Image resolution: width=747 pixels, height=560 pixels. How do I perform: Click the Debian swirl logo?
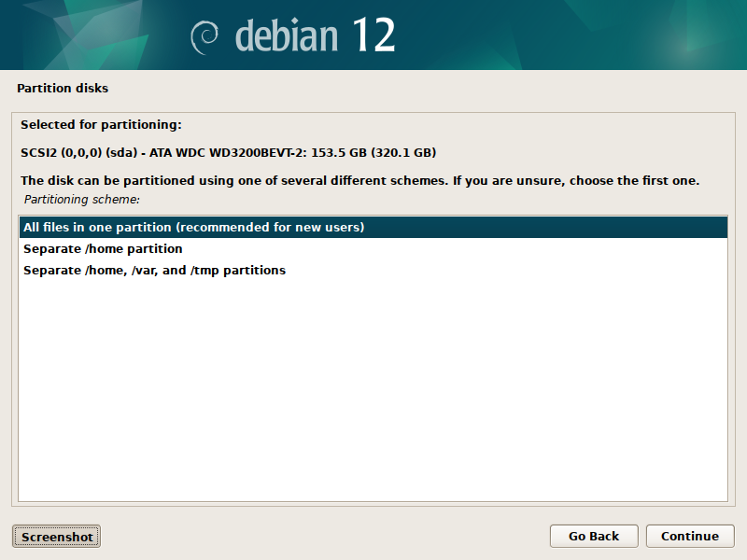point(204,37)
